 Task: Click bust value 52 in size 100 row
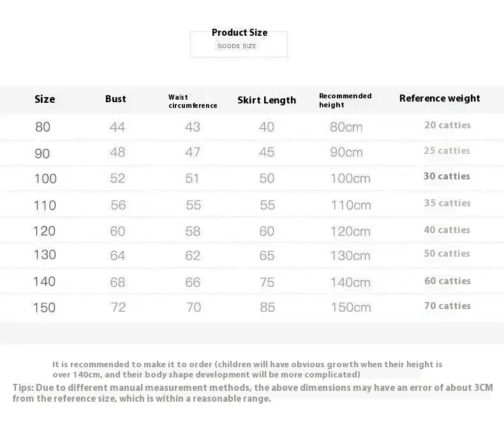(117, 178)
